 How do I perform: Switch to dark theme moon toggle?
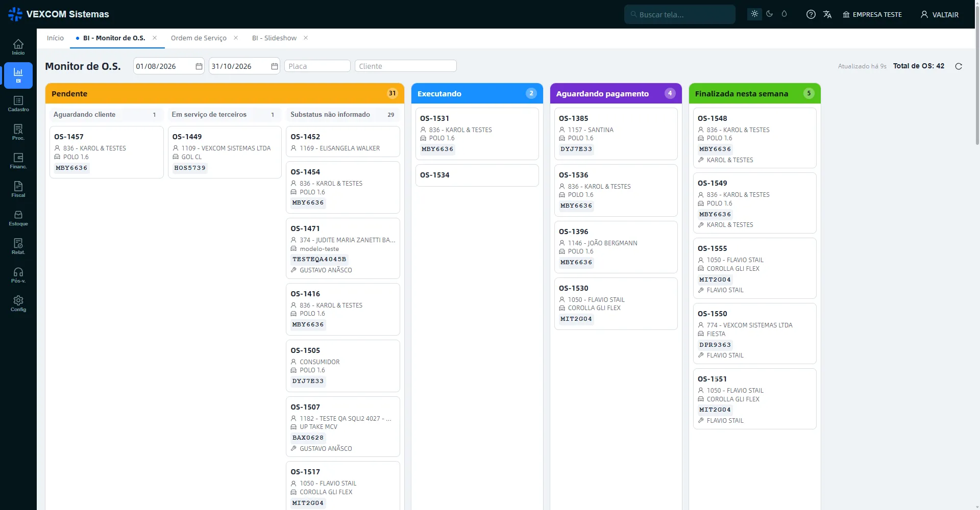769,14
